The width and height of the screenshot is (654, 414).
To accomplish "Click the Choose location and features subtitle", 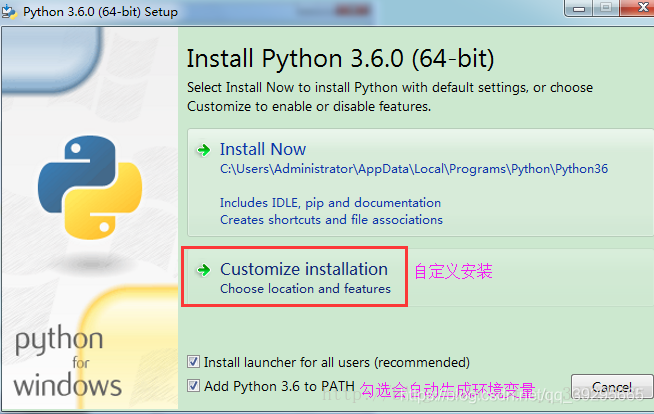I will point(305,289).
